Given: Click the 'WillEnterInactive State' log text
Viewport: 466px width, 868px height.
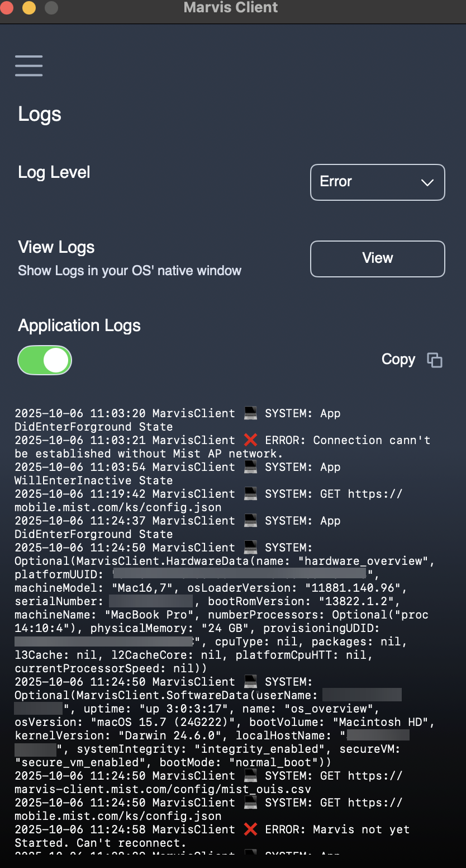Looking at the screenshot, I should point(93,480).
